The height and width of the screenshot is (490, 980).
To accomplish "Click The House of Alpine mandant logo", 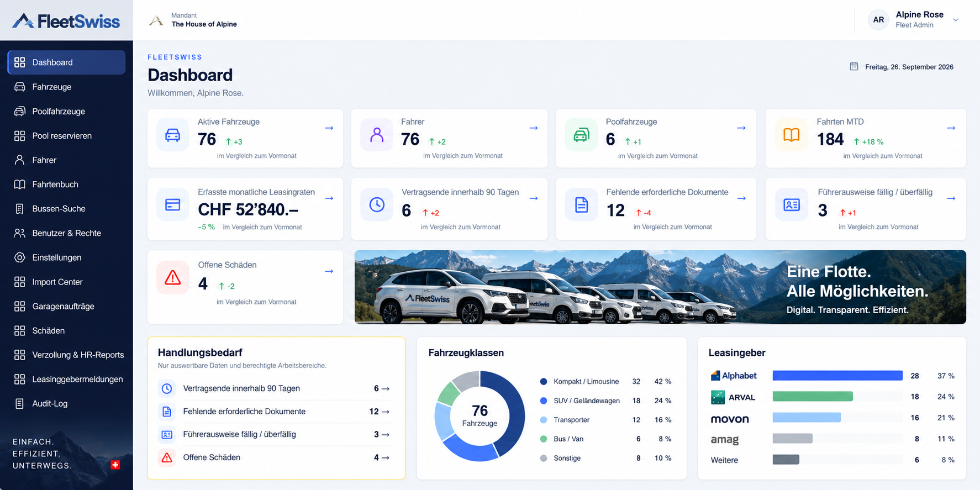I will tap(156, 20).
